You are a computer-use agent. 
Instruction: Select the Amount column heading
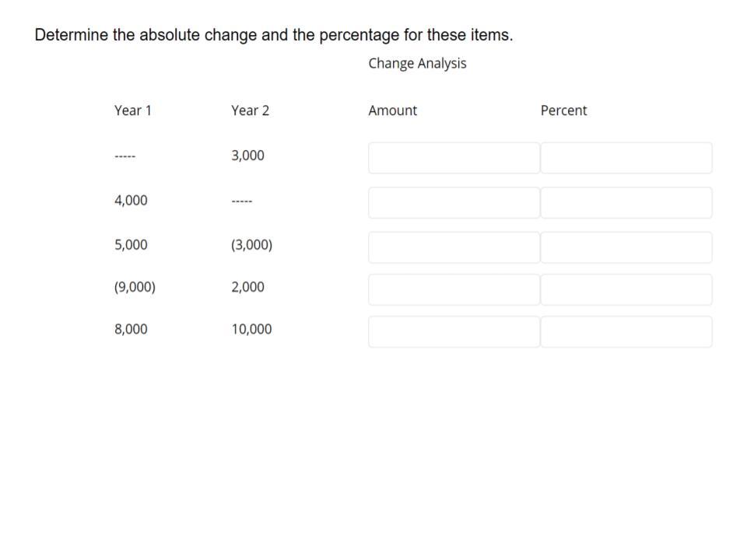(392, 110)
